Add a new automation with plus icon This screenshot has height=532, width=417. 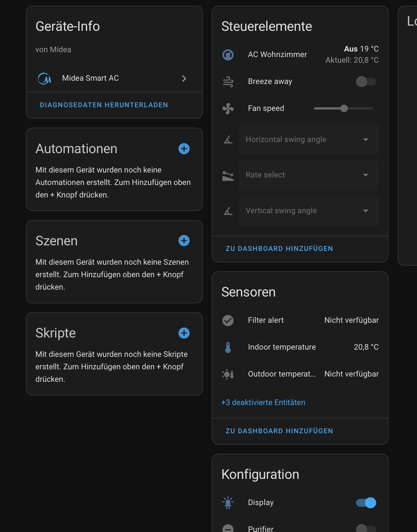pos(184,149)
